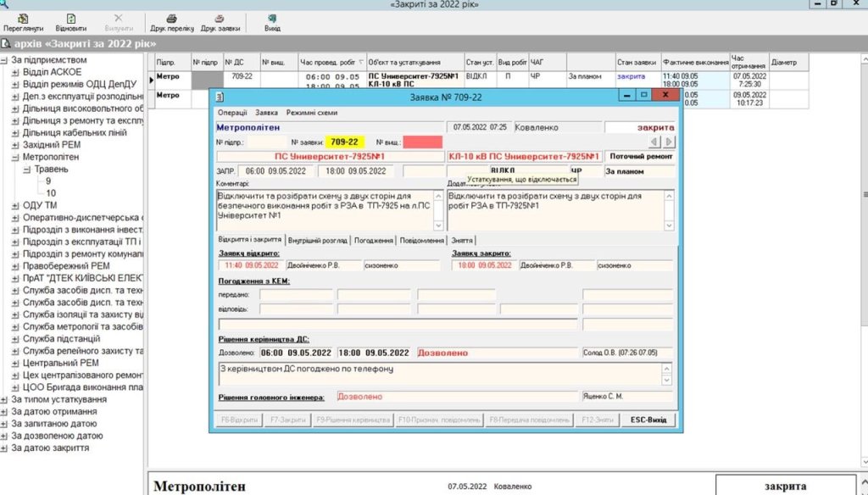The width and height of the screenshot is (868, 495).
Task: Go to previous record with left arrow
Action: click(654, 142)
